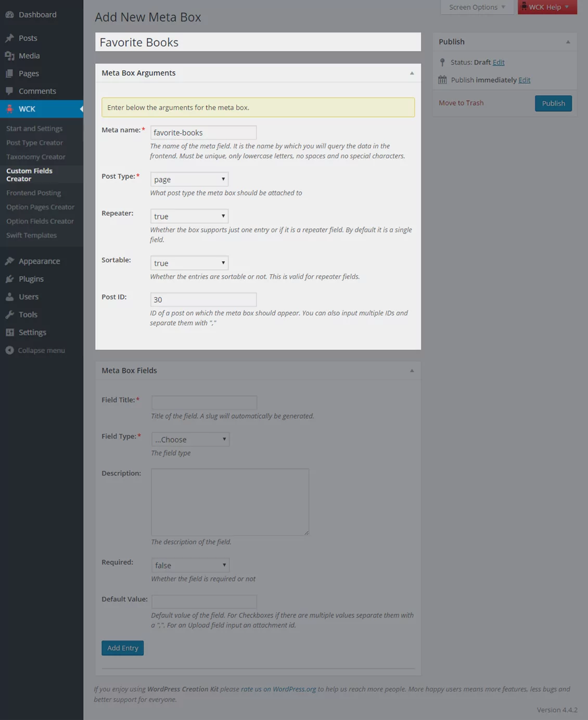Open Post Type Creator submenu item
The image size is (588, 720).
34,143
